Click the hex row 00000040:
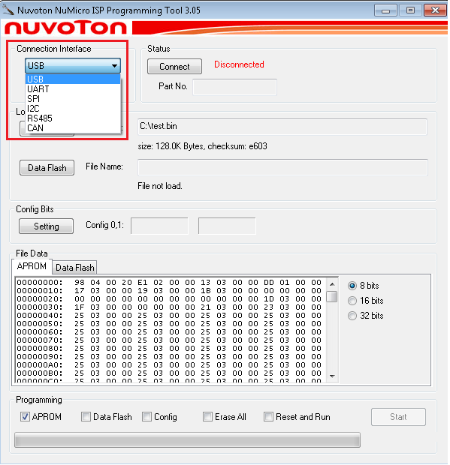This screenshot has height=465, width=450. pos(169,315)
